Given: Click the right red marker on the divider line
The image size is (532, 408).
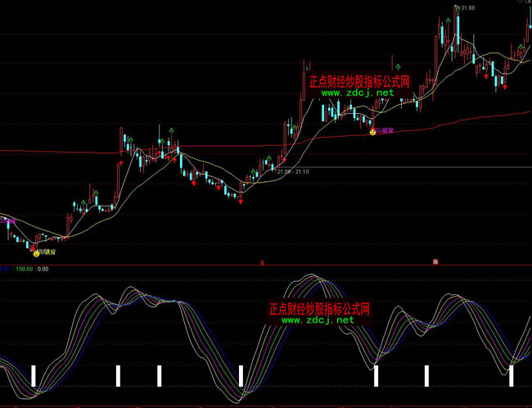Looking at the screenshot, I should click(x=435, y=262).
